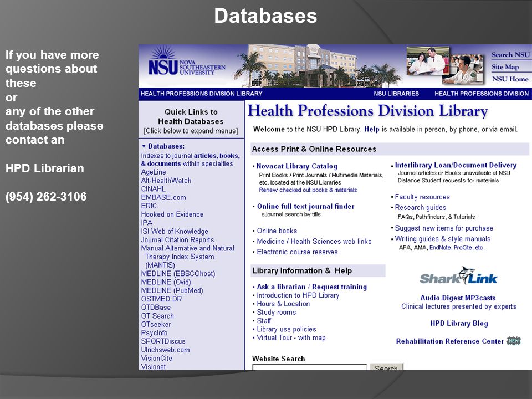532x399 pixels.
Task: Open Novacat Library Catalog
Action: (297, 166)
